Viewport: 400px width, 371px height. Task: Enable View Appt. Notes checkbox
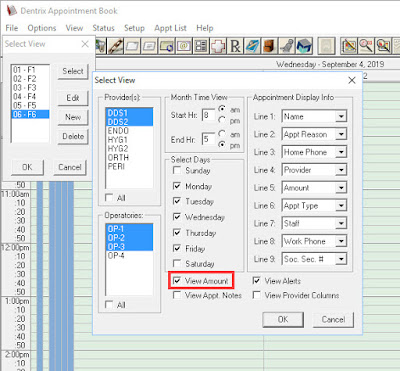pos(177,295)
